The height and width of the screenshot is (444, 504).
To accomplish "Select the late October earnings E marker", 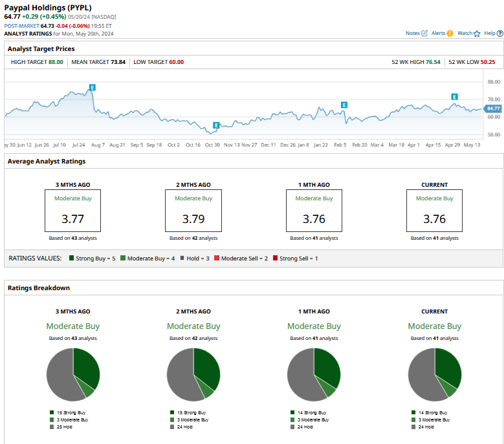I will click(x=216, y=125).
